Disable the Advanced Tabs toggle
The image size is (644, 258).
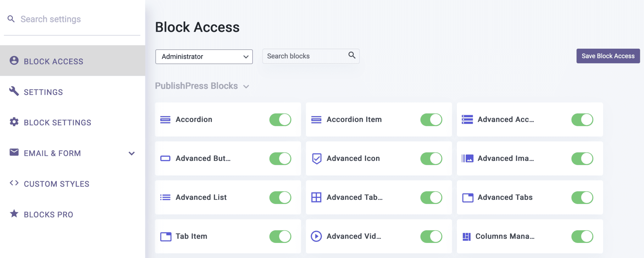[x=582, y=198]
